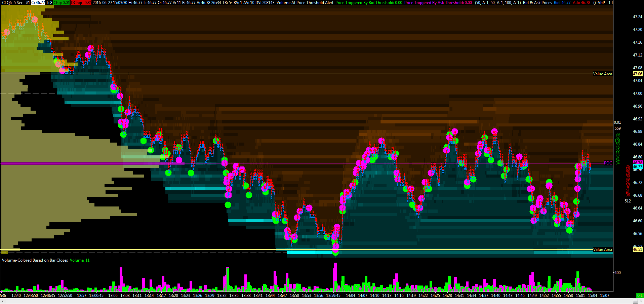Click the 15:04 time axis label

[593, 296]
